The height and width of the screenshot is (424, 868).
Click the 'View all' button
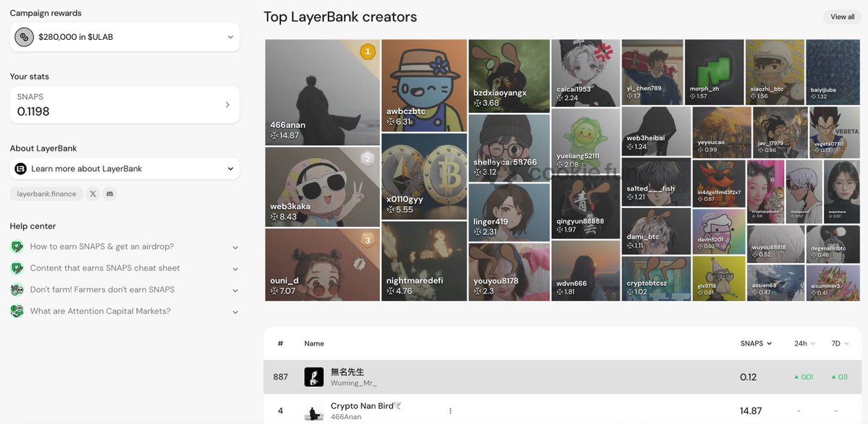click(x=842, y=17)
